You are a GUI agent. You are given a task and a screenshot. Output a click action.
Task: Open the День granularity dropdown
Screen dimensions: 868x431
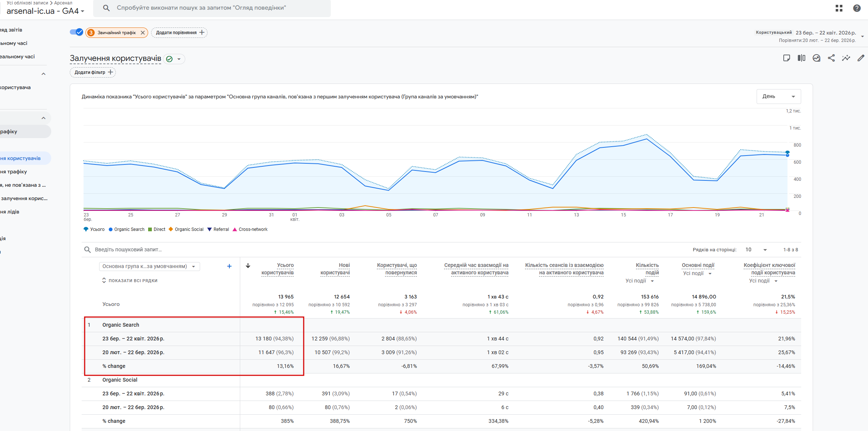(x=779, y=97)
